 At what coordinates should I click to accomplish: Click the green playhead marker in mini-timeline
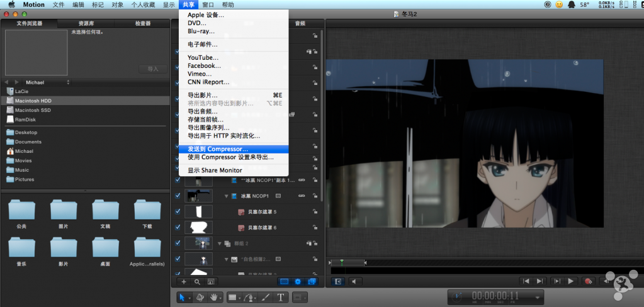pos(341,261)
